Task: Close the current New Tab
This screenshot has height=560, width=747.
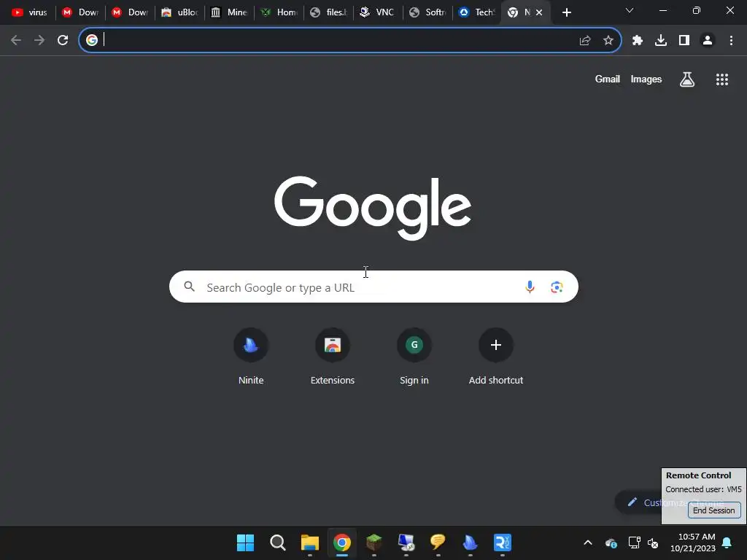Action: [x=539, y=12]
